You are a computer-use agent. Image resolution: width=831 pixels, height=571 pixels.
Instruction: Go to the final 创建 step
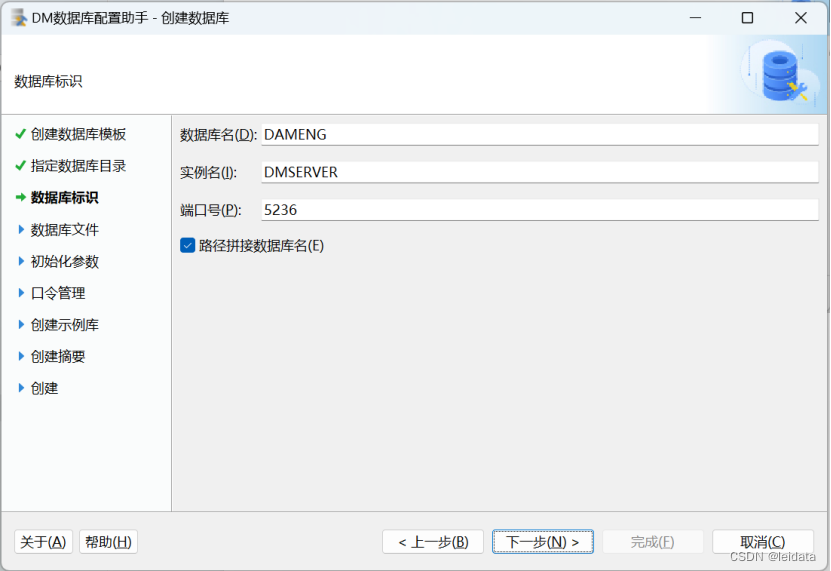[x=45, y=388]
